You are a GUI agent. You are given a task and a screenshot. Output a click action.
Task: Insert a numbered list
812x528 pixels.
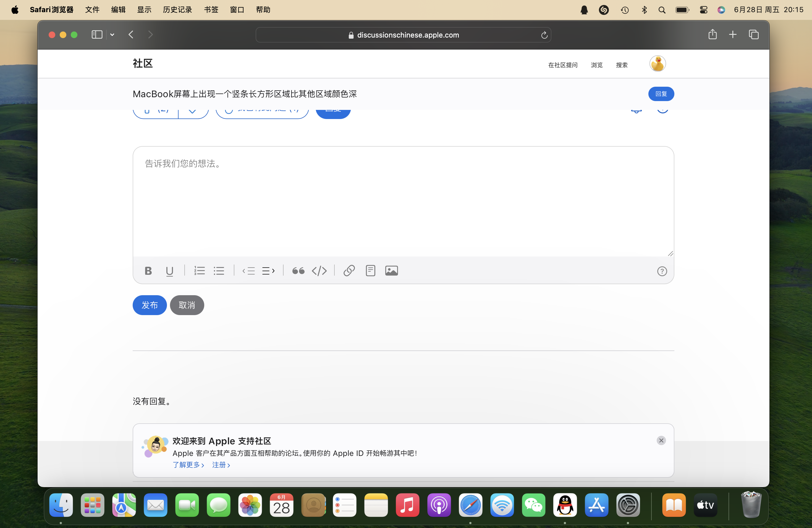click(x=199, y=271)
